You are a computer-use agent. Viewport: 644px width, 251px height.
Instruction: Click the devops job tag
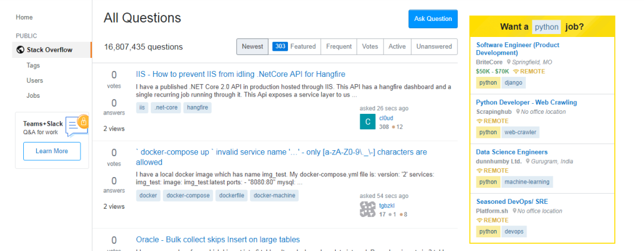[x=514, y=232]
